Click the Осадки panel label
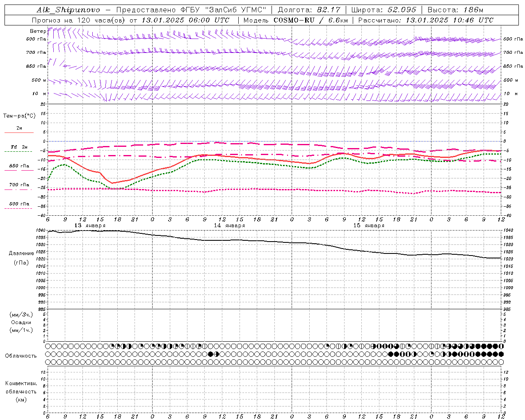Viewport: 525px width, 420px height. 21,322
